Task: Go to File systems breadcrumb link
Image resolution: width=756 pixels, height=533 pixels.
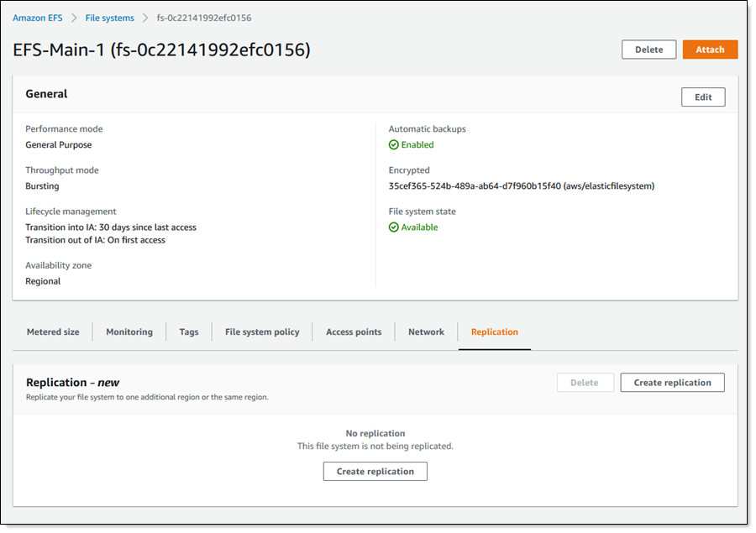Action: [109, 18]
